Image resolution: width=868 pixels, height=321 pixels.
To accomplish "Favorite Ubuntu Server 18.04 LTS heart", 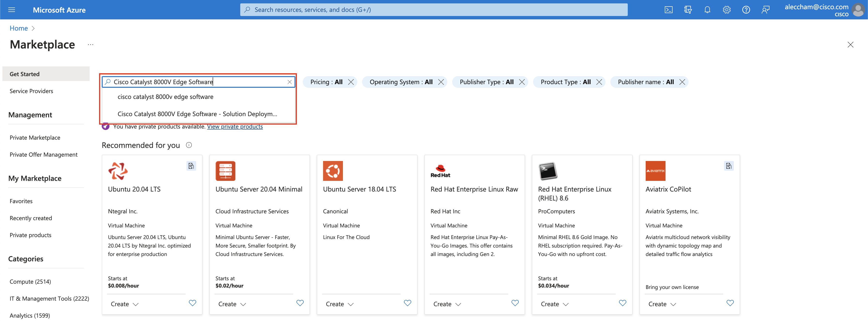I will click(407, 303).
